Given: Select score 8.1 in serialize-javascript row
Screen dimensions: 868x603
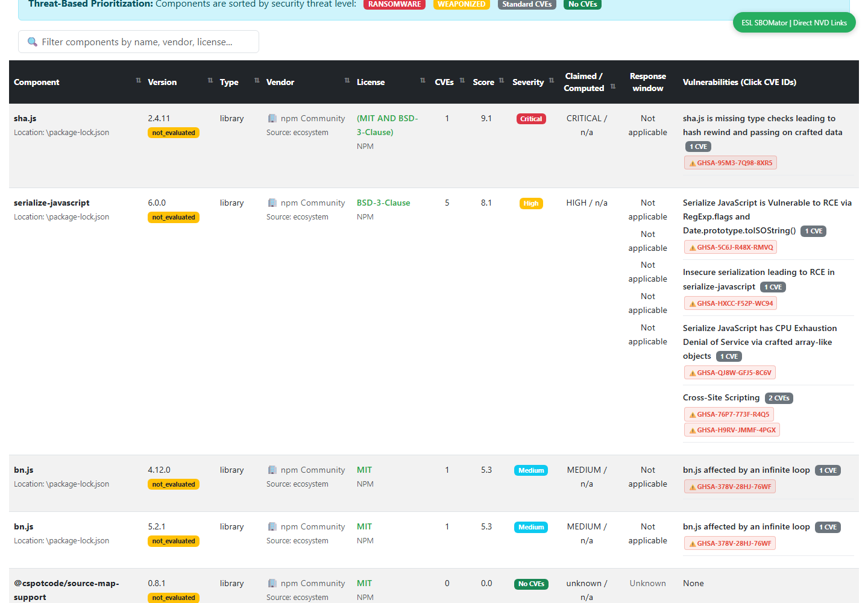Looking at the screenshot, I should [x=486, y=203].
